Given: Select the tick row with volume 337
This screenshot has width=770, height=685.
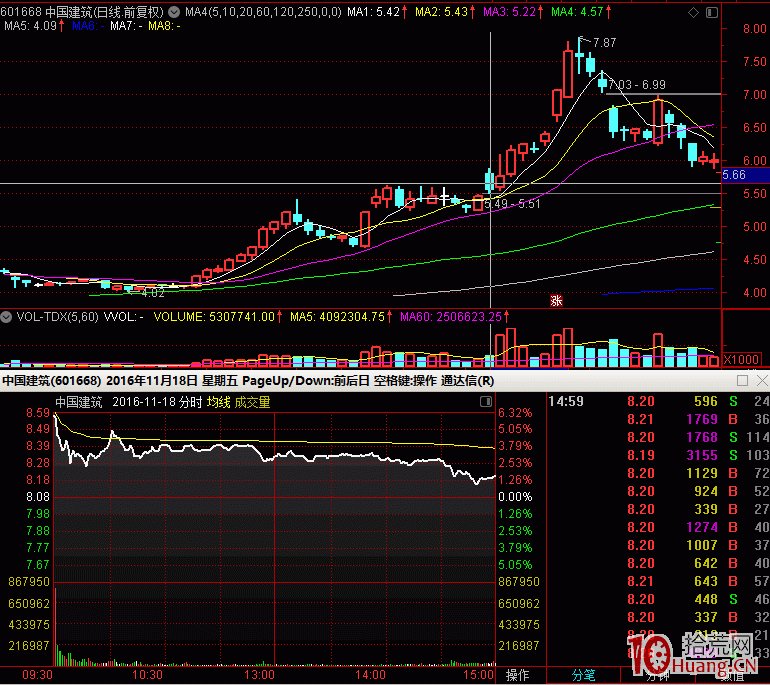Looking at the screenshot, I should click(x=658, y=617).
